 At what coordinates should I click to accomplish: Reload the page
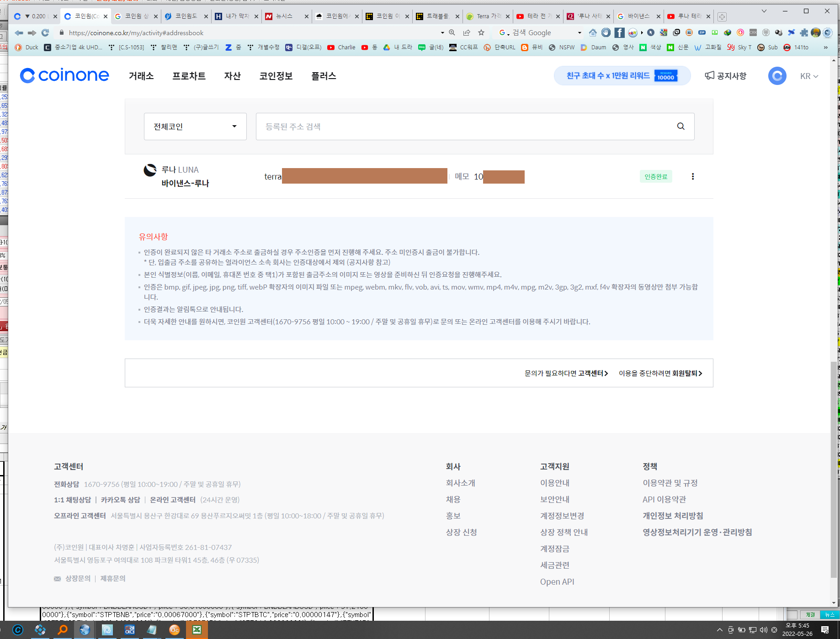[45, 33]
